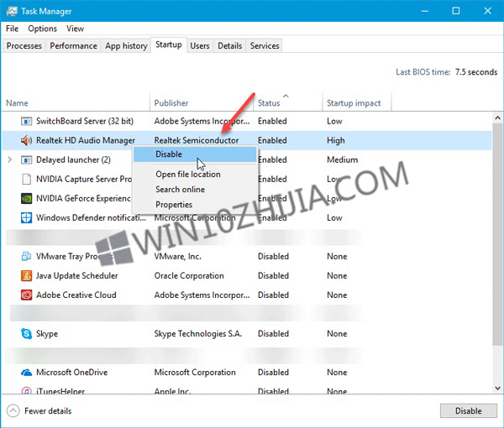Open the Services tab
Screen dimensions: 504x428
pyautogui.click(x=265, y=46)
